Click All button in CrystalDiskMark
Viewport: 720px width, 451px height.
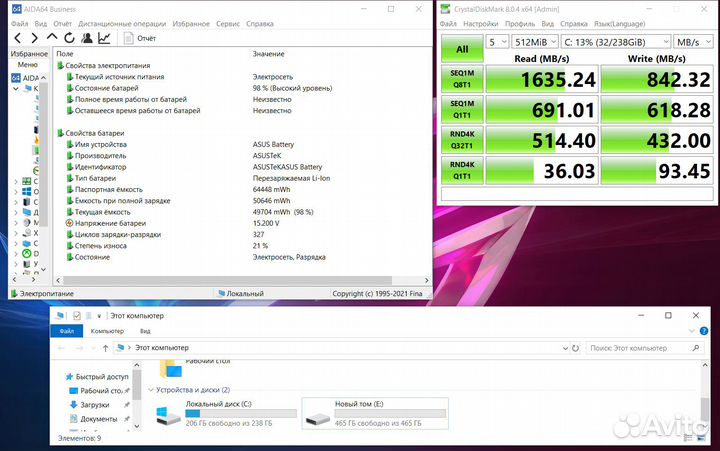click(x=462, y=49)
